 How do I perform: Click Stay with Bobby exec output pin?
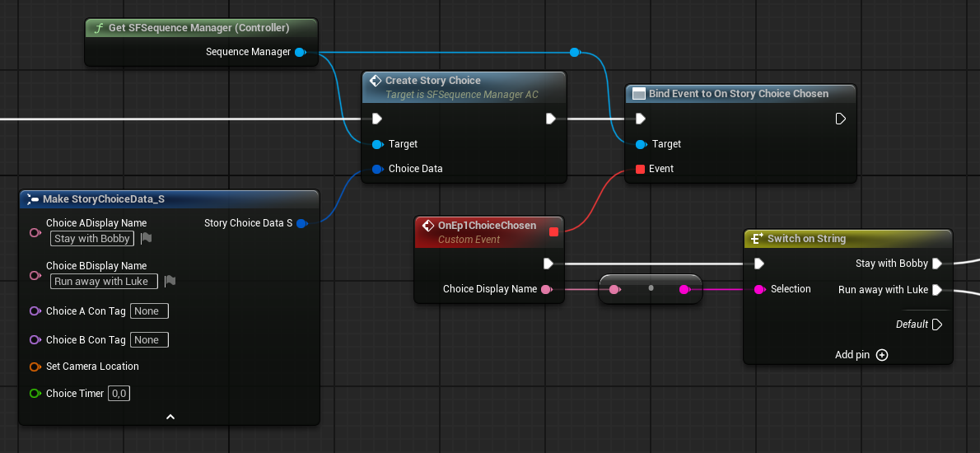click(x=937, y=264)
